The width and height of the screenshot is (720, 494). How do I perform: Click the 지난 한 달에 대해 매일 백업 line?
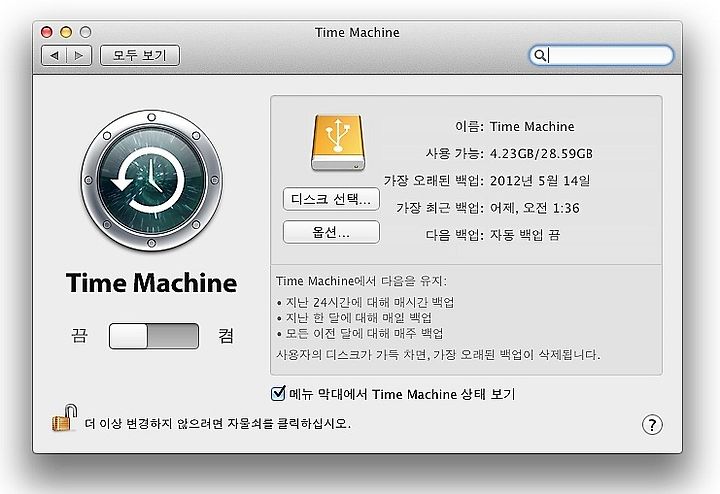[x=354, y=318]
